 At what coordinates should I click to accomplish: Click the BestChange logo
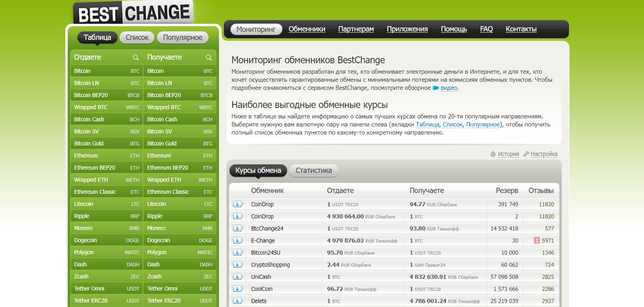(133, 12)
